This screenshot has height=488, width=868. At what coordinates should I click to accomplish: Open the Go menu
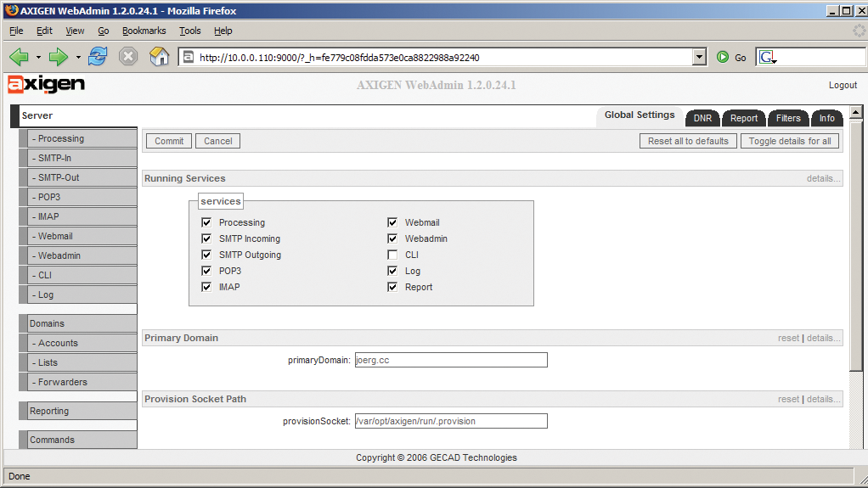(103, 31)
